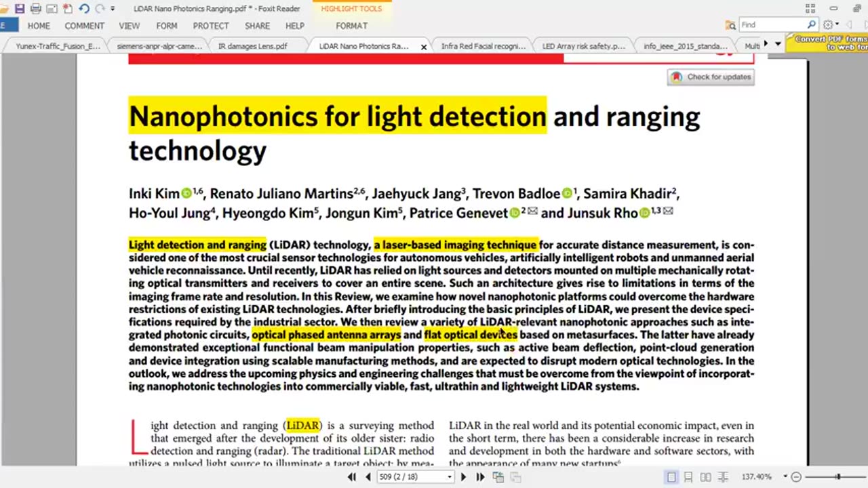Click the Check for updates button

click(x=711, y=77)
